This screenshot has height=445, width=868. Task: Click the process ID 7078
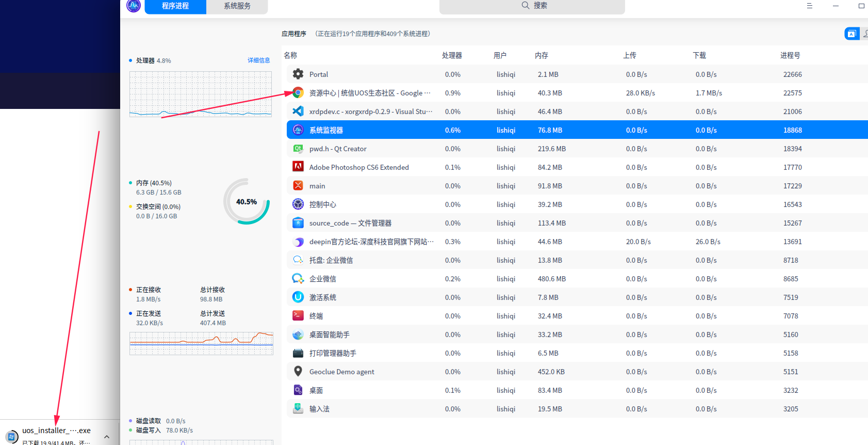(791, 316)
